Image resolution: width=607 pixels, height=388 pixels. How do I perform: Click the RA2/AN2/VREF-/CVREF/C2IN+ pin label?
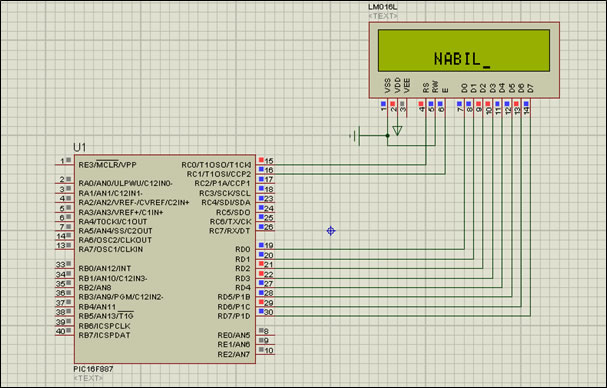(134, 203)
